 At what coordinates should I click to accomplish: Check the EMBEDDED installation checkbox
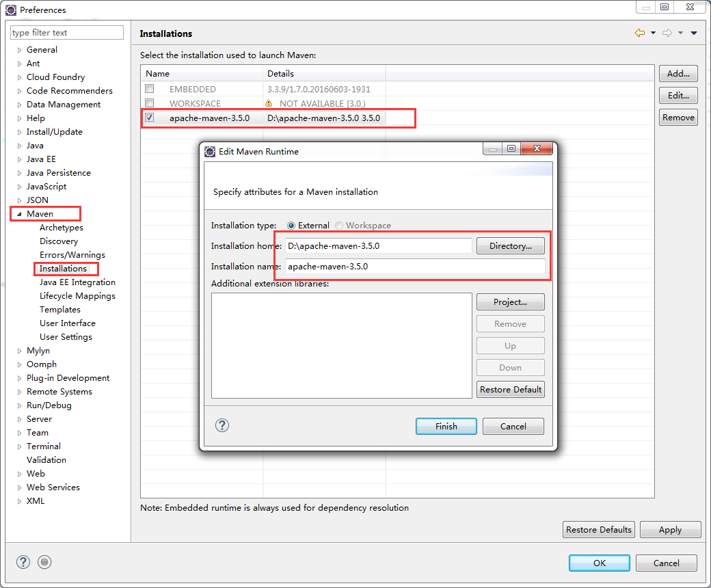pos(150,89)
